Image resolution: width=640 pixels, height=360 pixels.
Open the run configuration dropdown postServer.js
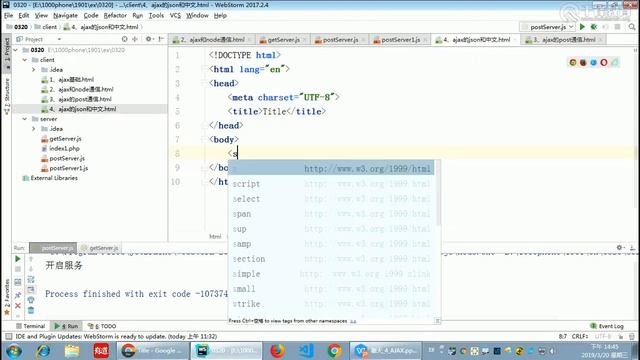[x=547, y=27]
